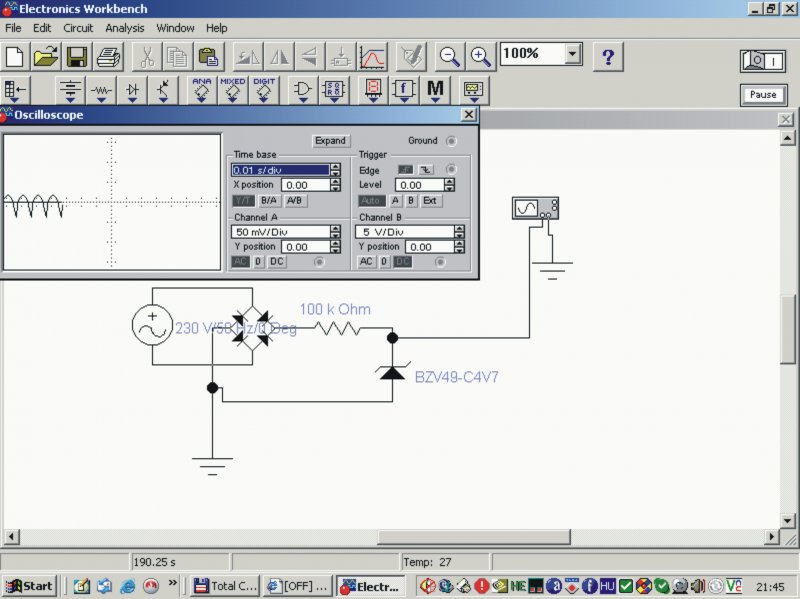Rotate the selected component
The image size is (800, 599).
point(248,56)
